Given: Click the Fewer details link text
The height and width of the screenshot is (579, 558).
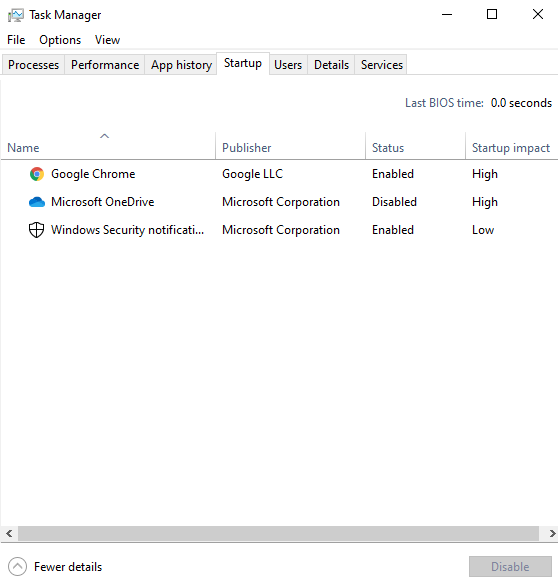Looking at the screenshot, I should 68,567.
